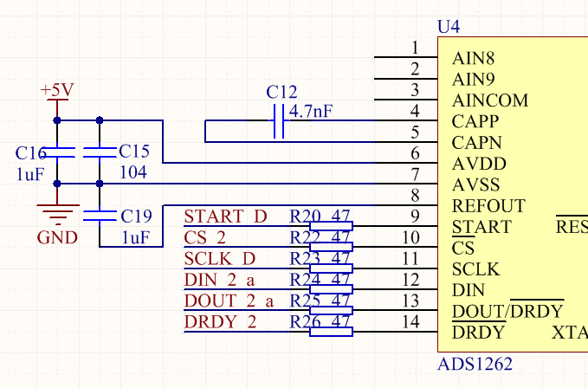The width and height of the screenshot is (588, 388).
Task: Click the C15 designator text
Action: click(134, 152)
